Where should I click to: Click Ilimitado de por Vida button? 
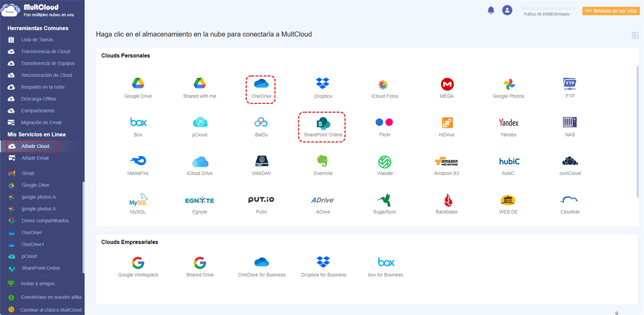pos(611,11)
